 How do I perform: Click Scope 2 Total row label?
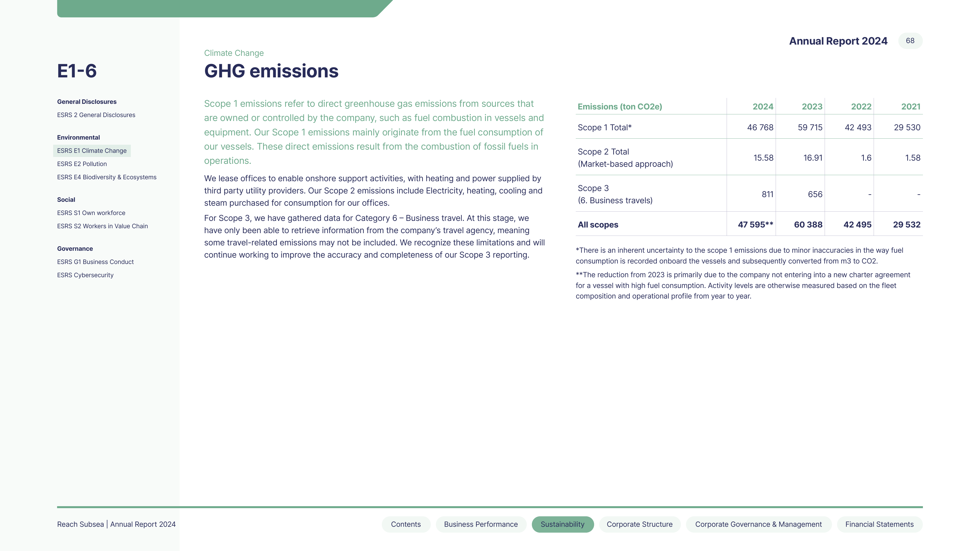pyautogui.click(x=625, y=158)
